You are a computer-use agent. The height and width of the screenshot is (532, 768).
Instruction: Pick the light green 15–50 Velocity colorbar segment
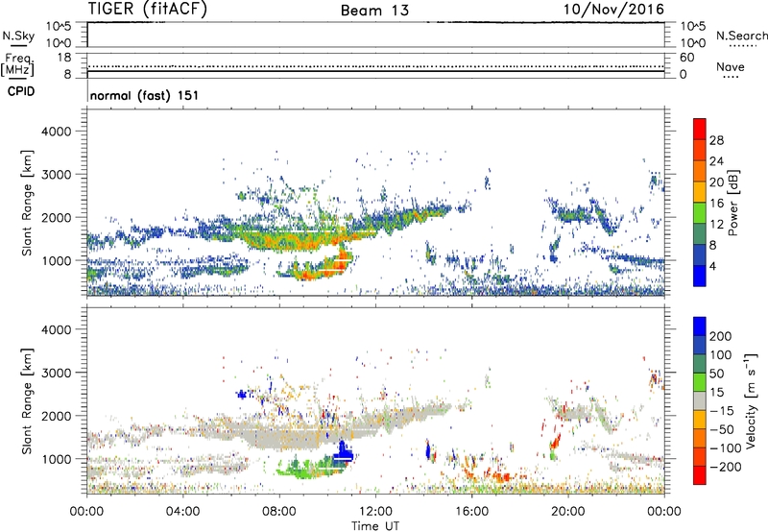[x=700, y=382]
